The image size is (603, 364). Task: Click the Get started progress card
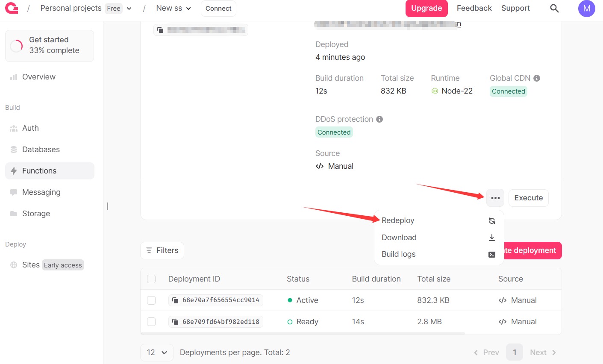[50, 45]
